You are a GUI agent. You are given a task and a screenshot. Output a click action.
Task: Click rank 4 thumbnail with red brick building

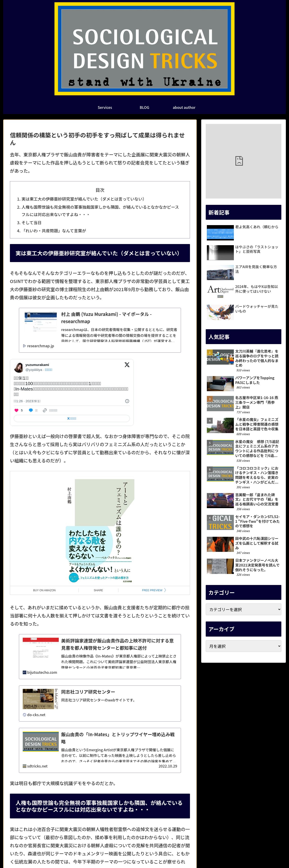220,425
